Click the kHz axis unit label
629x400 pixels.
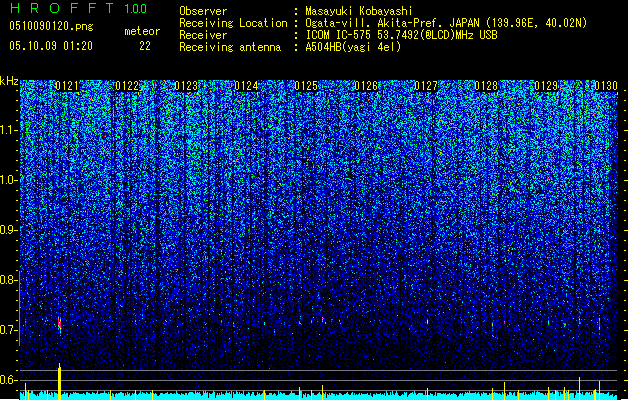(9, 81)
